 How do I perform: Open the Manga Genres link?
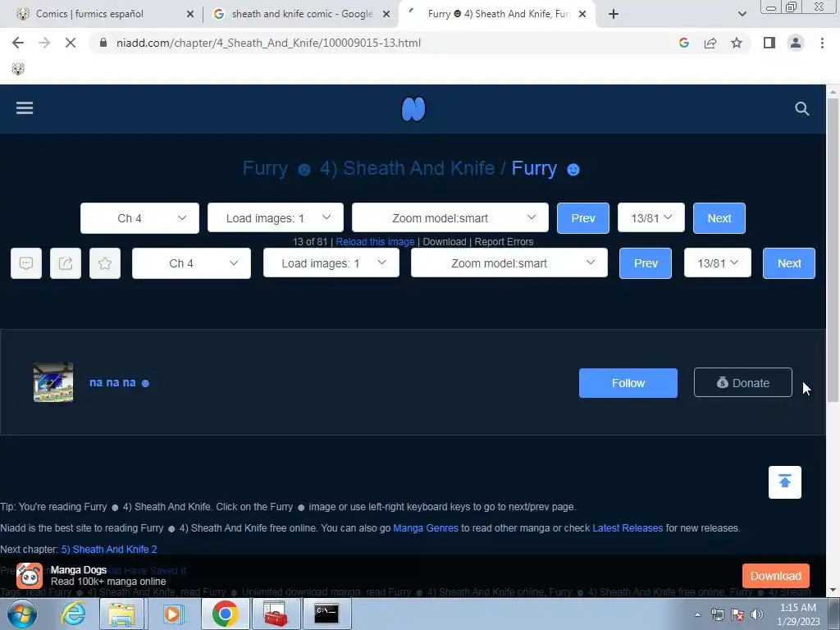click(426, 528)
